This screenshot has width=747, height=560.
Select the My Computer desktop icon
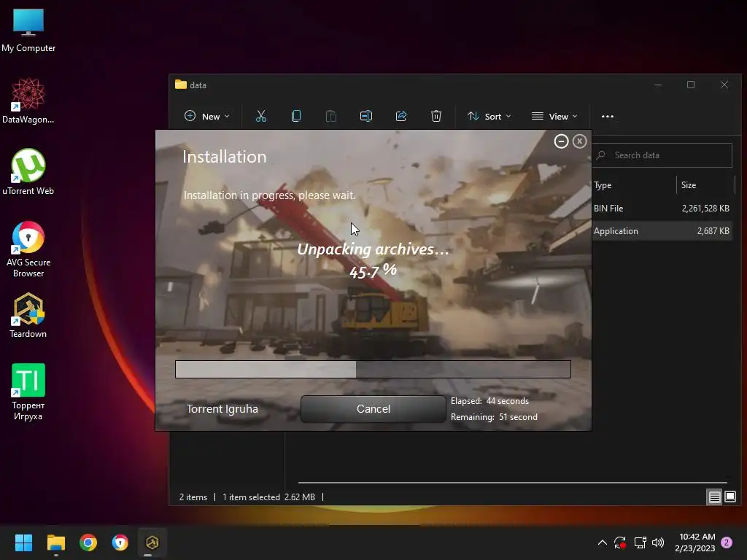coord(28,31)
